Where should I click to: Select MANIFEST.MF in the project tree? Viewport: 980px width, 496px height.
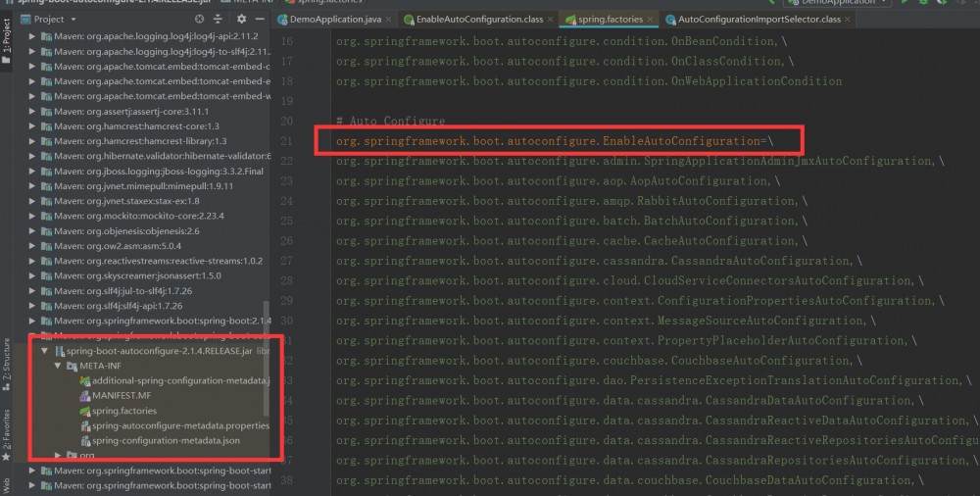(122, 396)
